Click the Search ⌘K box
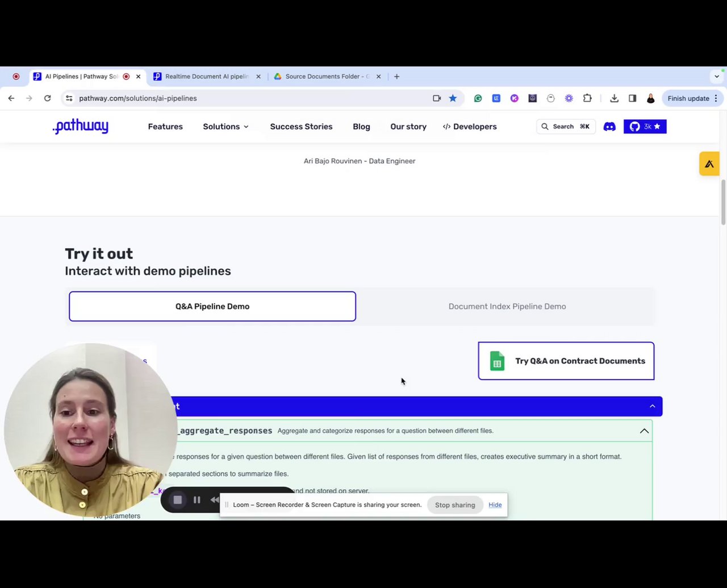Screen dimensions: 727x588 point(566,127)
